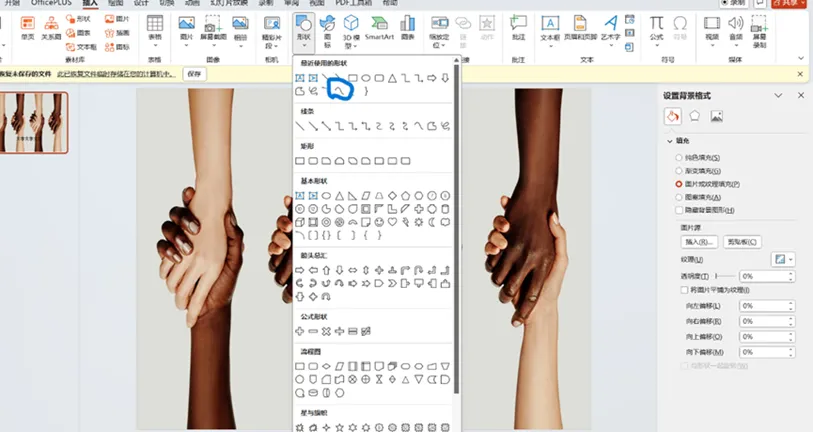Click Header and Footer (页眉和页脚) icon
Screen dimensions: 813x432
(x=580, y=23)
